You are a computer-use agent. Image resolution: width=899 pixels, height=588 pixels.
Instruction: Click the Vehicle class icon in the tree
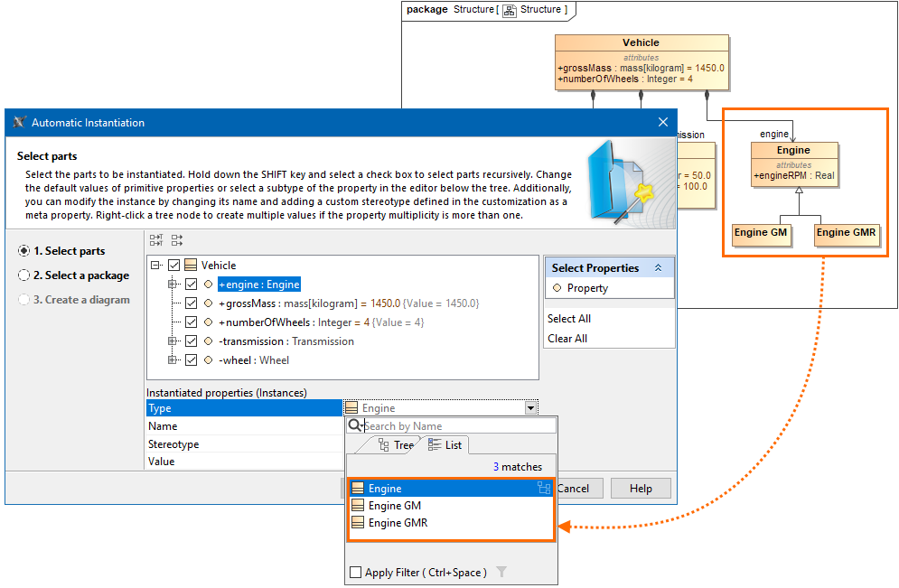pos(191,266)
